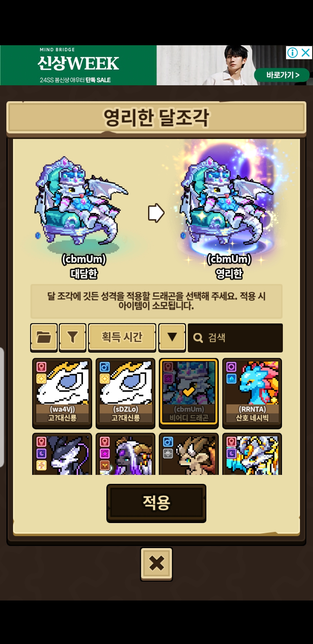Expand the sort order dropdown arrow
The image size is (313, 644).
click(x=172, y=337)
